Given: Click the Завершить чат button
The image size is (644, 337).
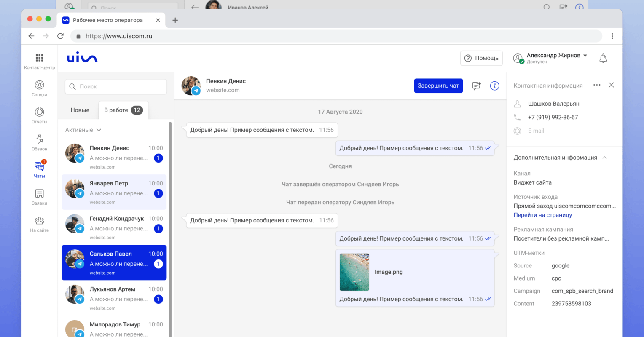Looking at the screenshot, I should (438, 86).
